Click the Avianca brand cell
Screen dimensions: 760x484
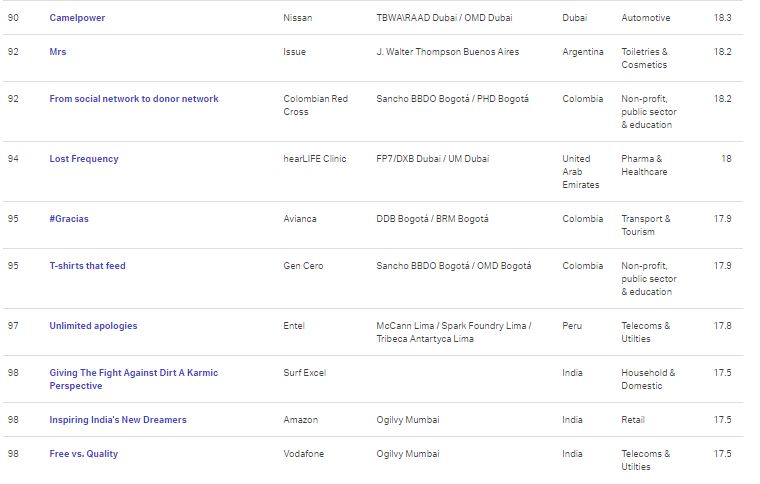[300, 219]
